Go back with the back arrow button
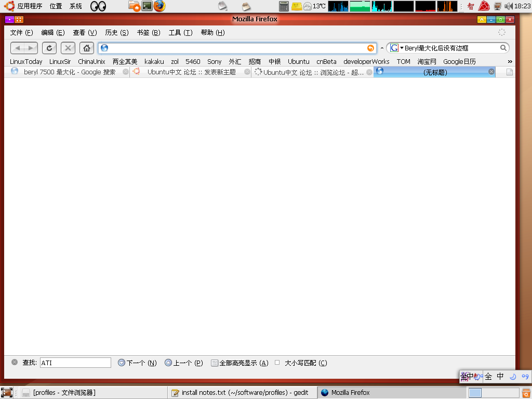Image resolution: width=532 pixels, height=399 pixels. click(17, 48)
